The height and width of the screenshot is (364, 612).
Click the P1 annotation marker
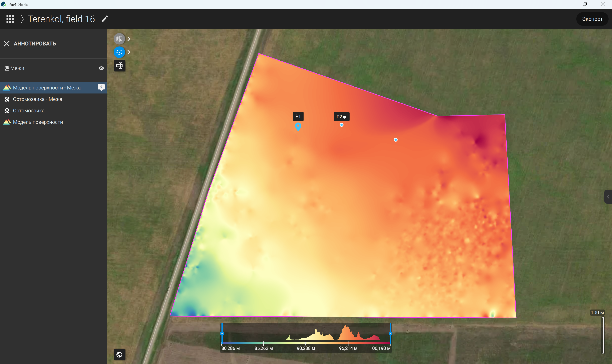tap(298, 127)
